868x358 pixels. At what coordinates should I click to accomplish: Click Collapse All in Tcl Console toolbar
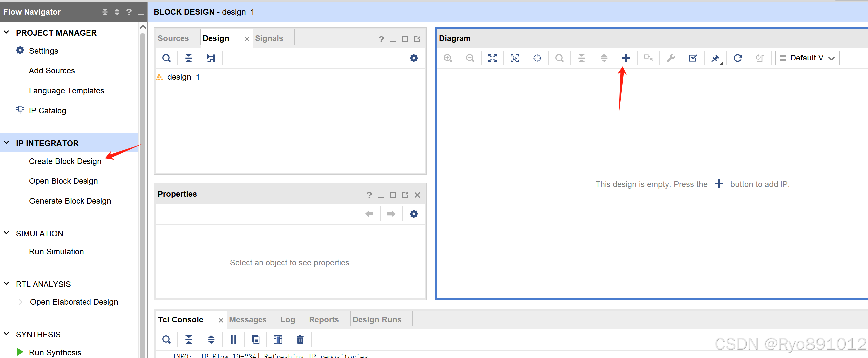click(x=189, y=339)
